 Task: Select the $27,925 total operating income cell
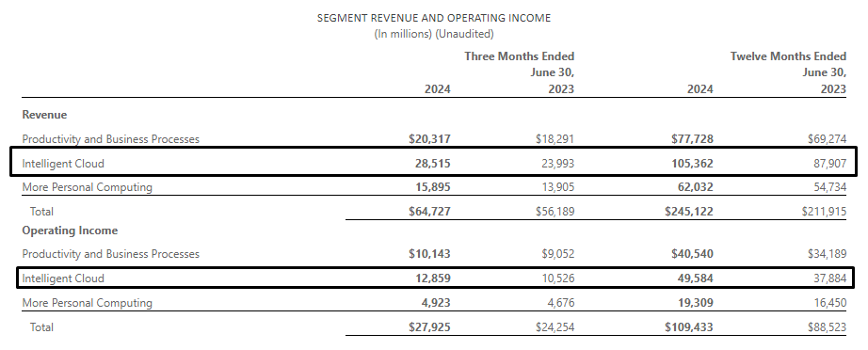tap(429, 327)
